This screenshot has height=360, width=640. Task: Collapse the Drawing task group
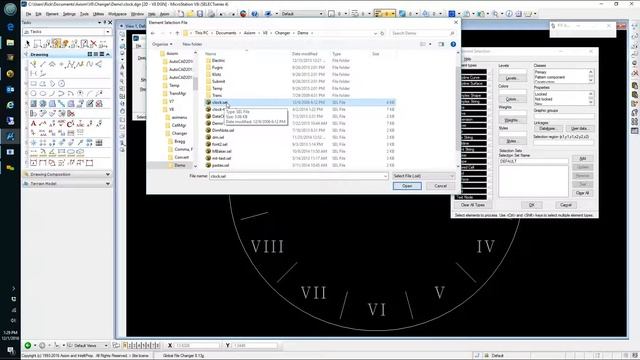(108, 54)
